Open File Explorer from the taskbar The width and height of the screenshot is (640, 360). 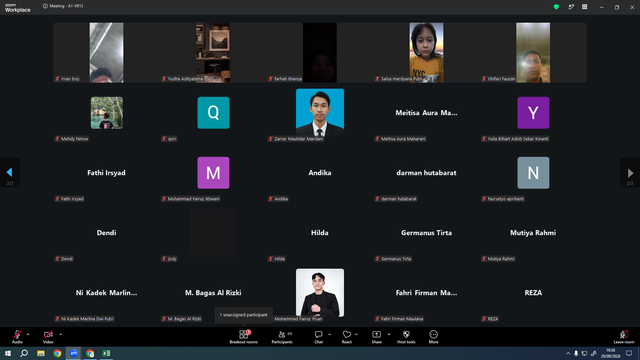tap(41, 353)
